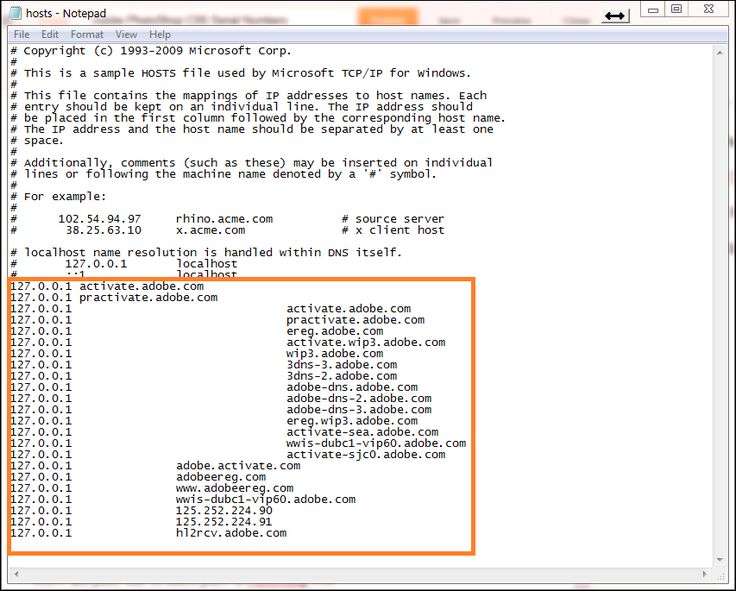Image resolution: width=736 pixels, height=591 pixels.
Task: Click on x.acme.com
Action: tap(211, 230)
